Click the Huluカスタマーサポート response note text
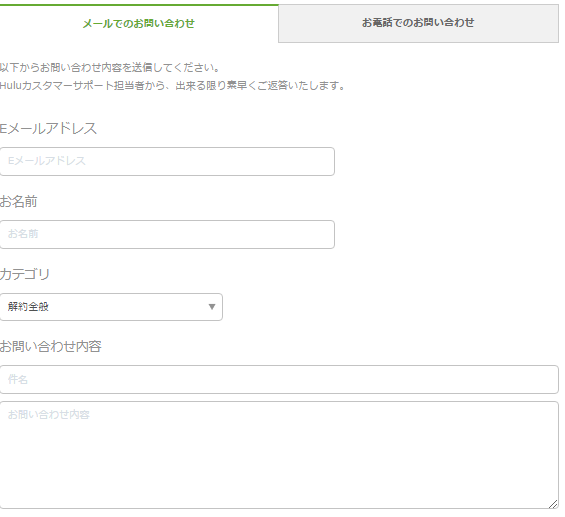This screenshot has width=565, height=517. (173, 86)
